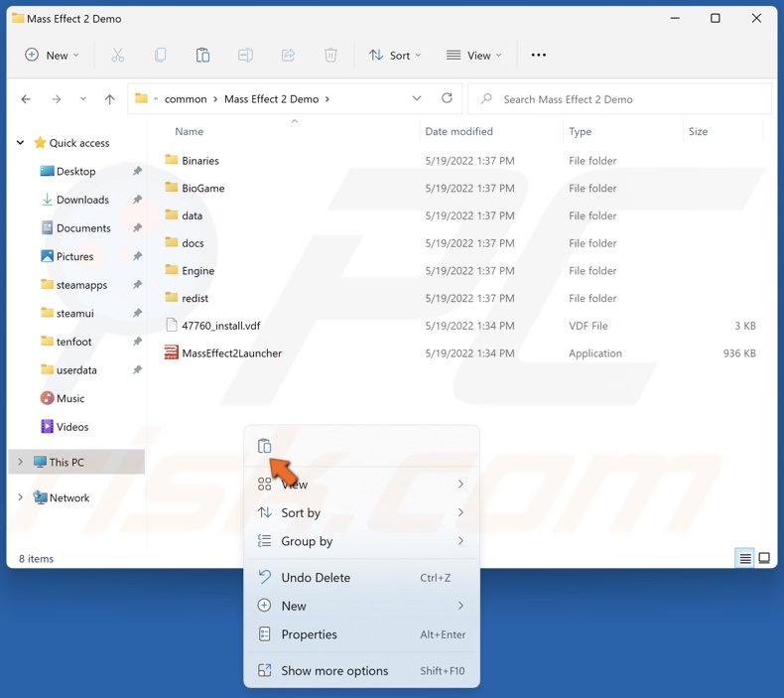Click the Share icon in toolbar
The width and height of the screenshot is (784, 698).
(x=288, y=55)
